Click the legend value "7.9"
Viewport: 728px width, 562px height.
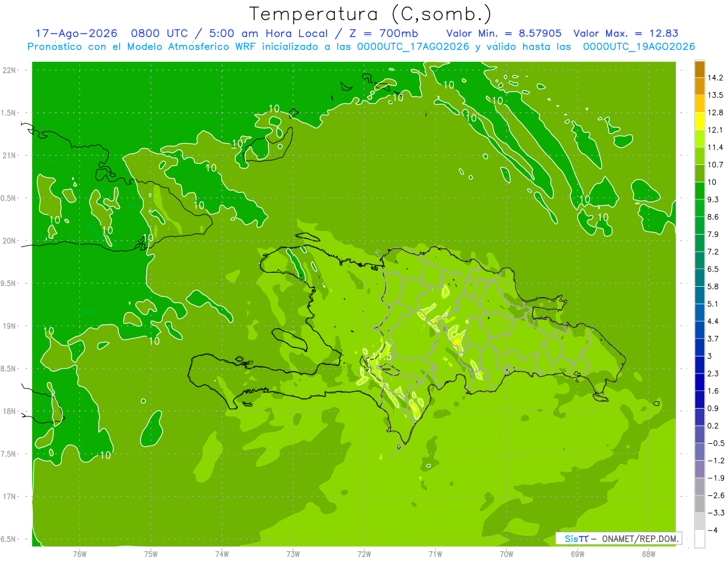(713, 234)
